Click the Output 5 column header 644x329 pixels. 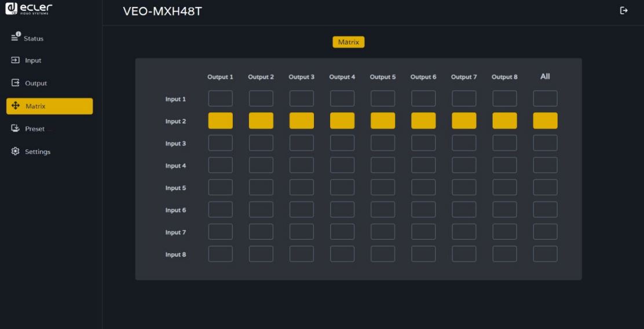coord(383,77)
